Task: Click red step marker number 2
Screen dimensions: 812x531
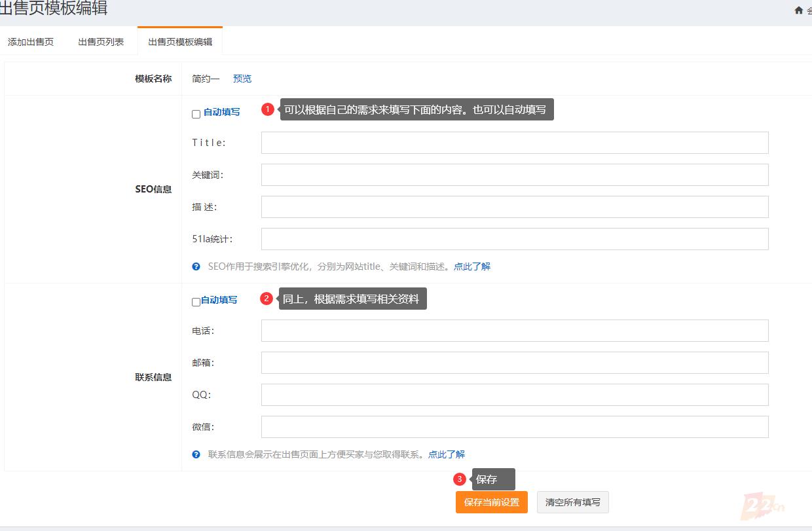Action: coord(266,299)
